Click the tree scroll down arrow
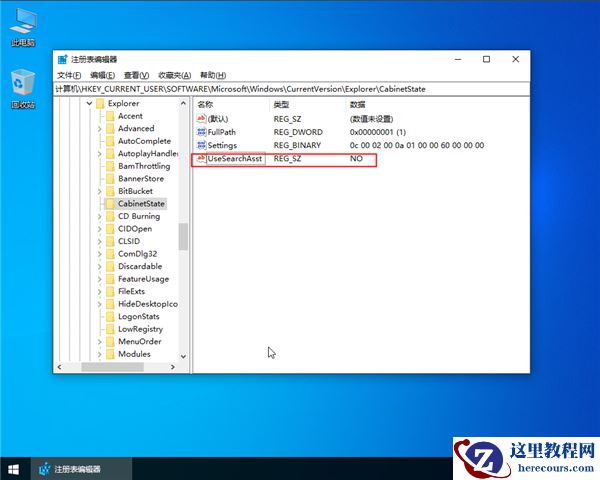Screen dimensions: 600x480 point(183,356)
